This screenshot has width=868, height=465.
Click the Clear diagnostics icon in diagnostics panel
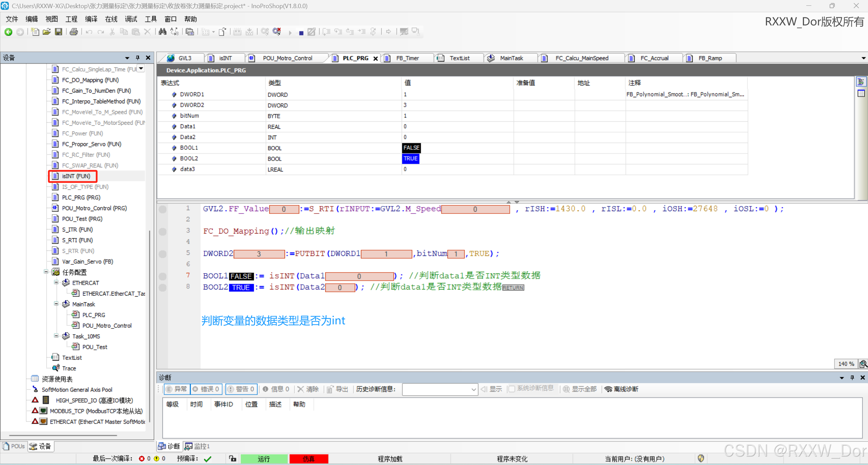point(308,389)
